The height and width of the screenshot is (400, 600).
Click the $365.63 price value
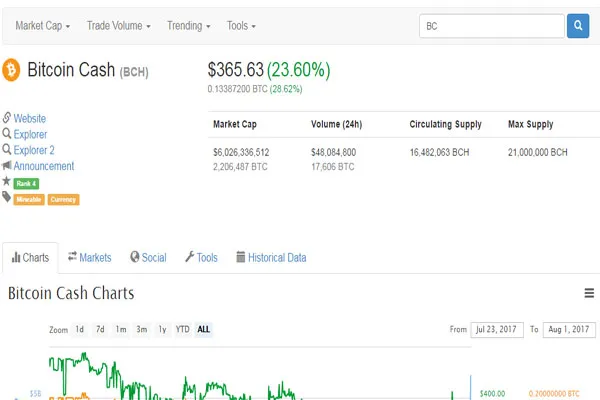(x=236, y=70)
